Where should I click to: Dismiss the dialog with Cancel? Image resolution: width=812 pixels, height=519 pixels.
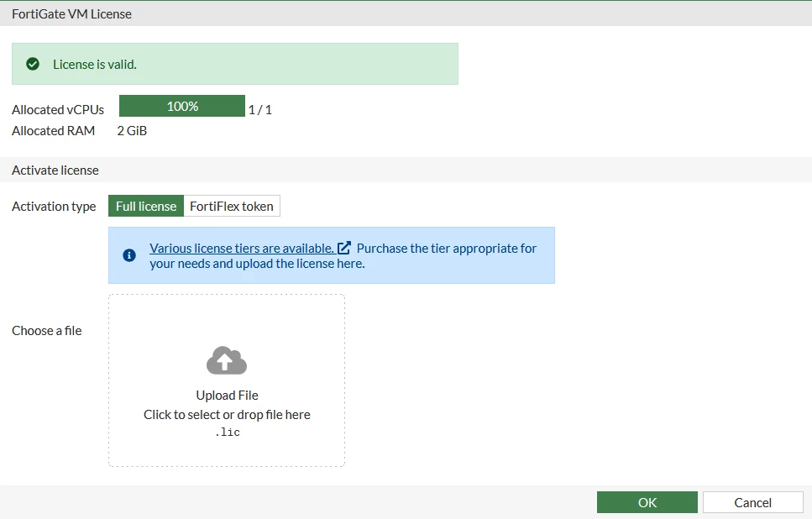point(753,502)
